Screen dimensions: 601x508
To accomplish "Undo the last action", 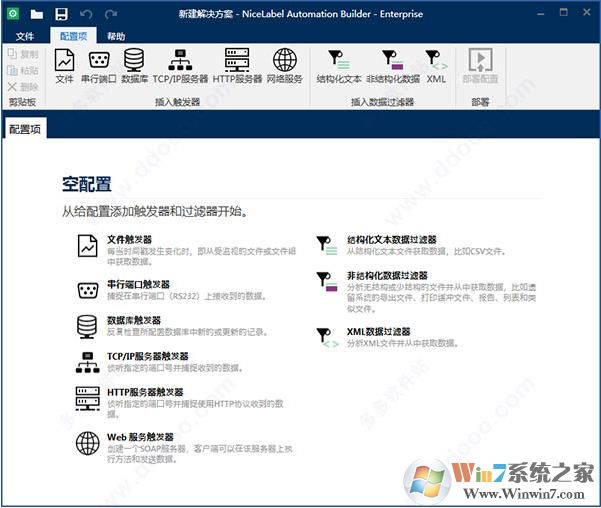I will point(86,14).
